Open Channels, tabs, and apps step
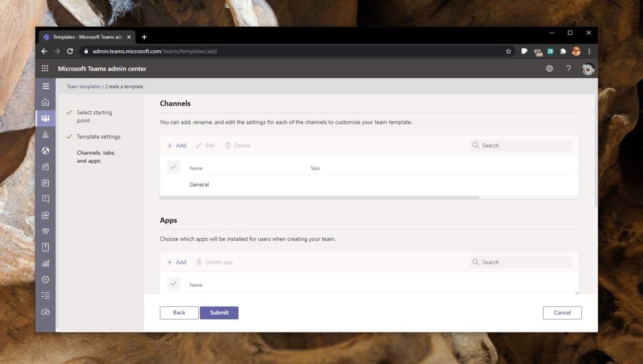This screenshot has height=364, width=643. 96,157
